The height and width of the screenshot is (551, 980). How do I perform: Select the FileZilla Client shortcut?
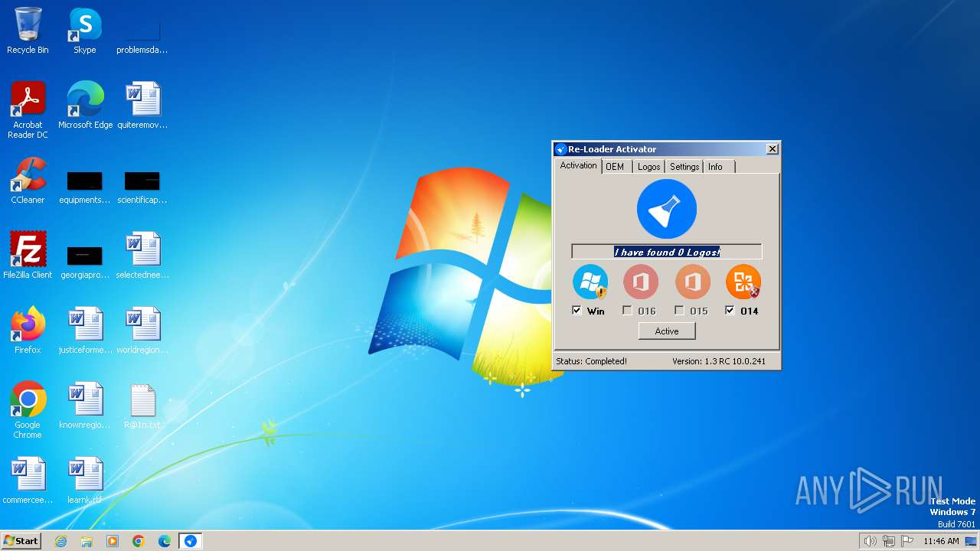pyautogui.click(x=28, y=256)
